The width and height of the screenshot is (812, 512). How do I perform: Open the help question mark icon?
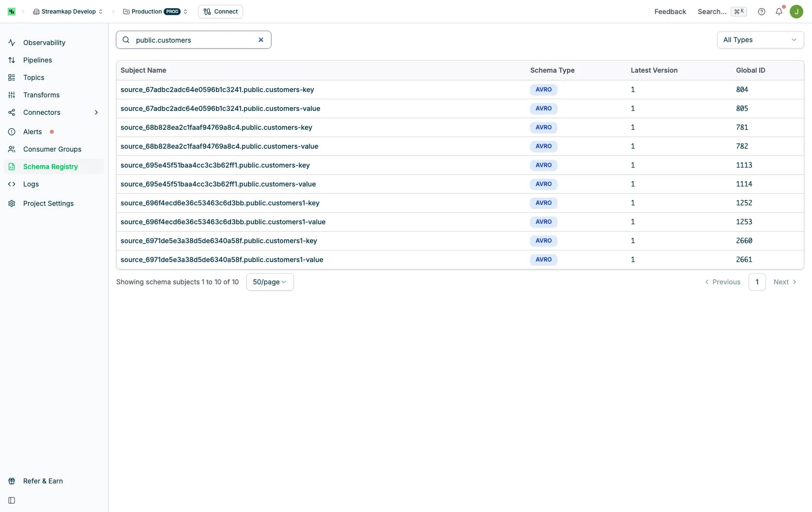[762, 12]
